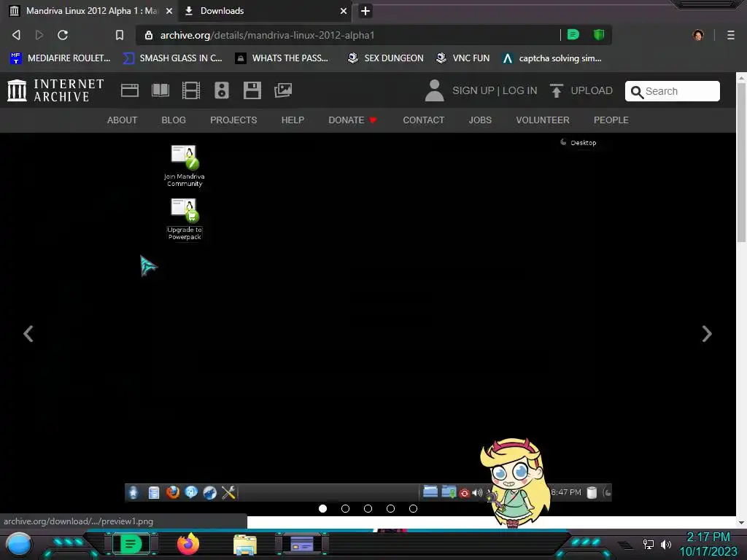This screenshot has width=747, height=560.
Task: Open MEDIAFIRE ROULET... bookmark
Action: (x=61, y=58)
